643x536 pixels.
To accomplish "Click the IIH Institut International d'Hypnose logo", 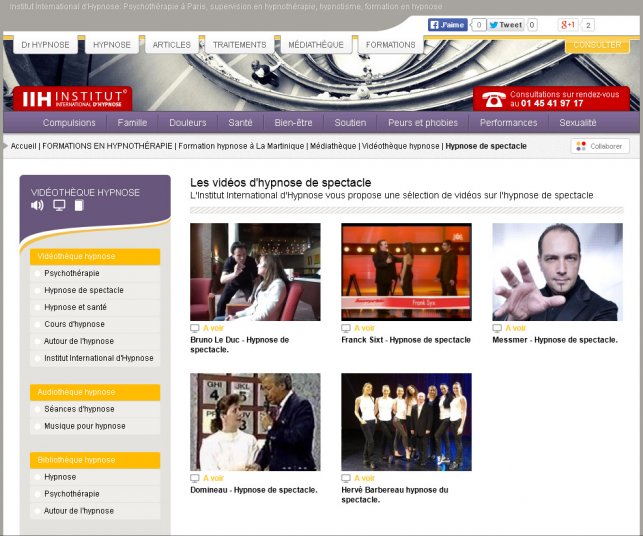I will click(73, 98).
